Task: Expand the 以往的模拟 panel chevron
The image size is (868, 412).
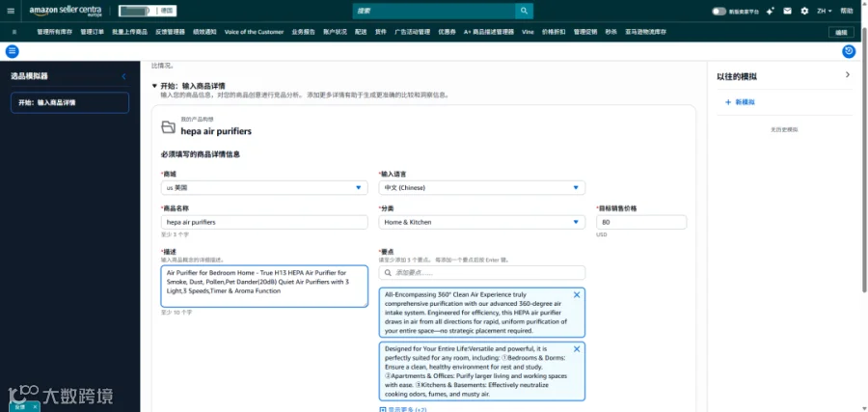Action: click(848, 74)
